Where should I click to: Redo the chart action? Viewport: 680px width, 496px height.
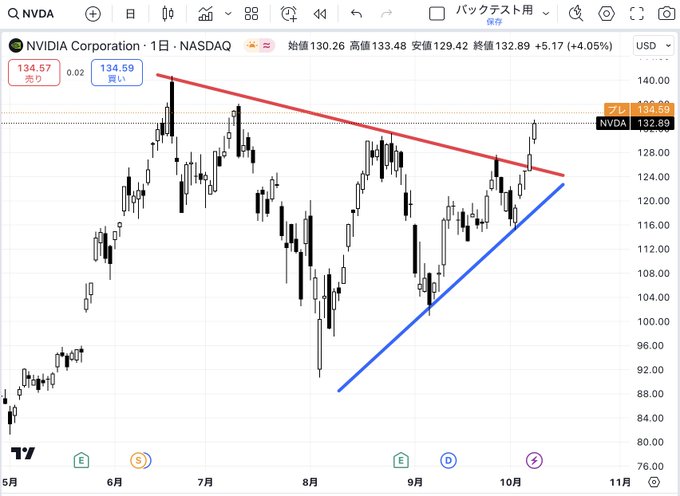(386, 14)
